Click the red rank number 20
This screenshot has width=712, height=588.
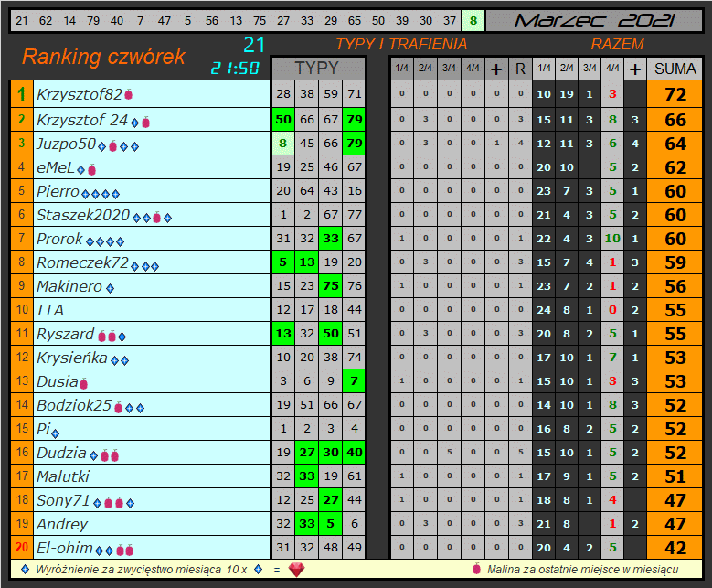coord(21,547)
